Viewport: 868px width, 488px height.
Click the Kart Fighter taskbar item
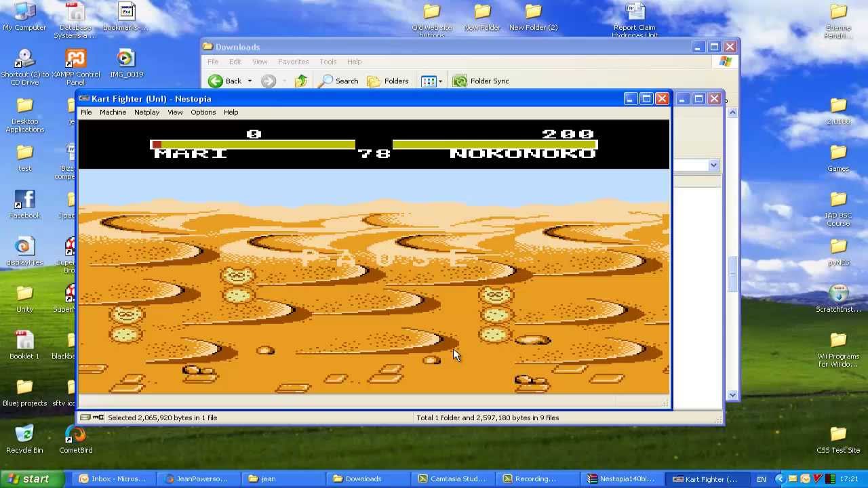[x=706, y=479]
